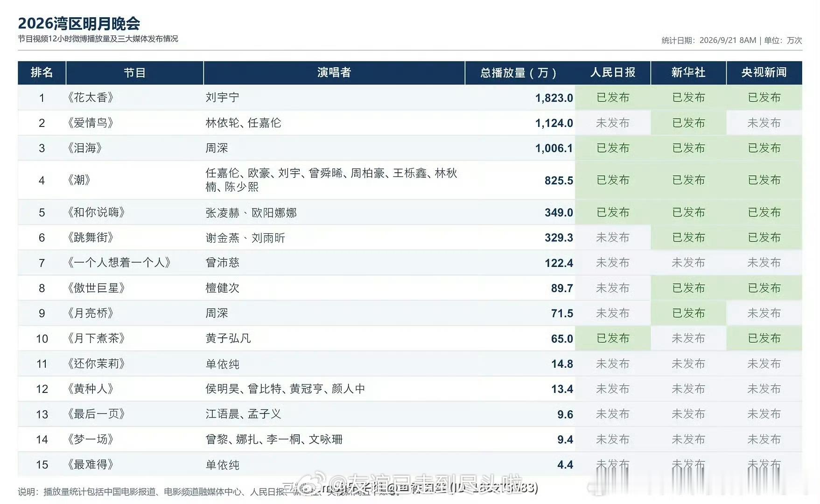Click performers 谢金燕、刘雨昕
This screenshot has width=820, height=504.
(245, 238)
